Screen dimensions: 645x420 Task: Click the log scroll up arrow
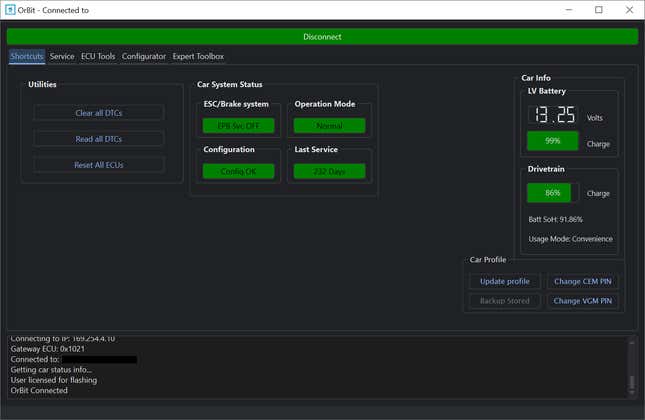631,343
